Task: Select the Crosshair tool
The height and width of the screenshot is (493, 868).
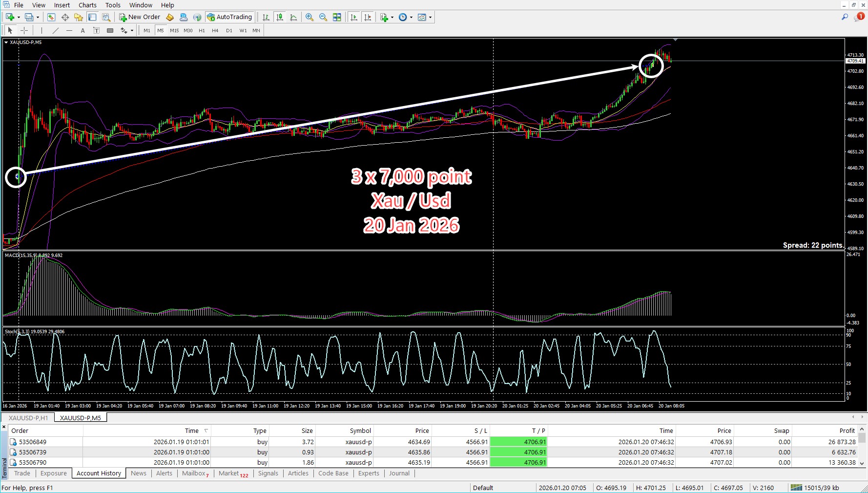Action: pyautogui.click(x=24, y=30)
